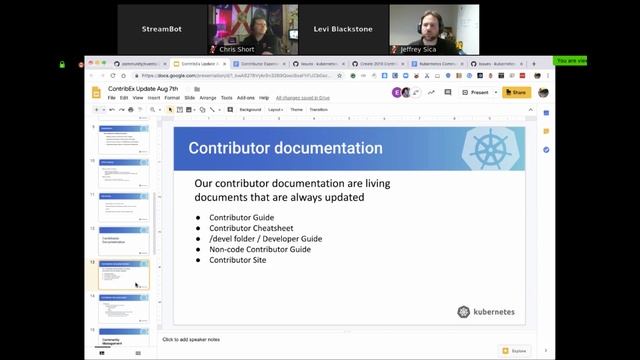The image size is (640, 360).
Task: Open the comment history icon
Action: (448, 93)
